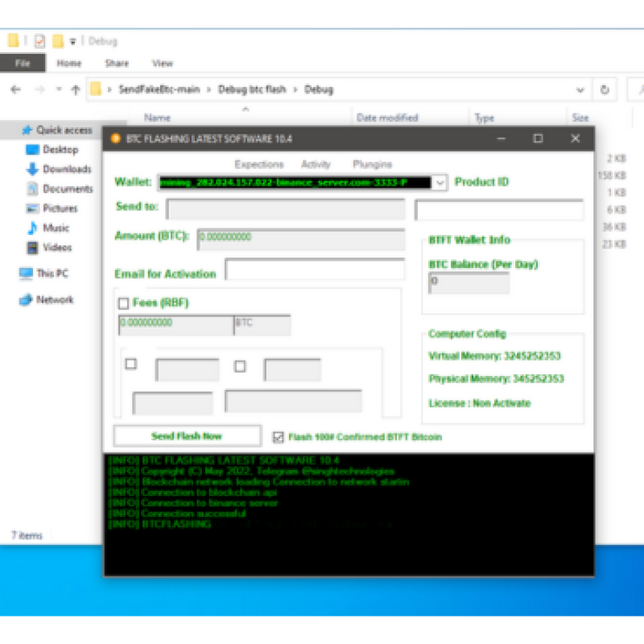Open the Music folder shortcut
The image size is (644, 644).
tap(48, 228)
